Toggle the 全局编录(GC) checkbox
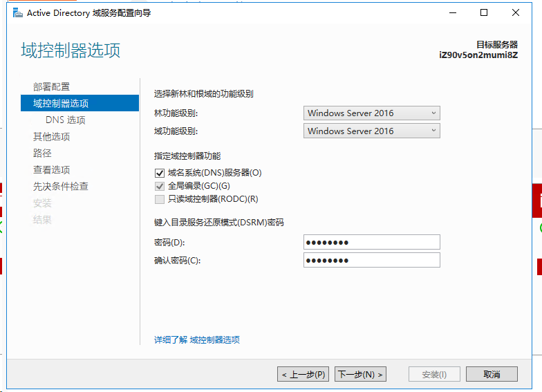This screenshot has width=542, height=392. pos(159,187)
